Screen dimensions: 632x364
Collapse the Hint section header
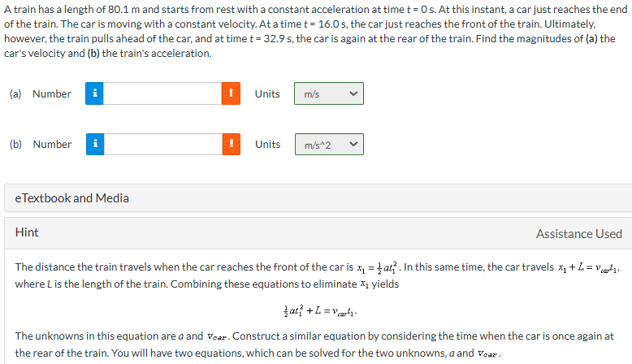28,232
